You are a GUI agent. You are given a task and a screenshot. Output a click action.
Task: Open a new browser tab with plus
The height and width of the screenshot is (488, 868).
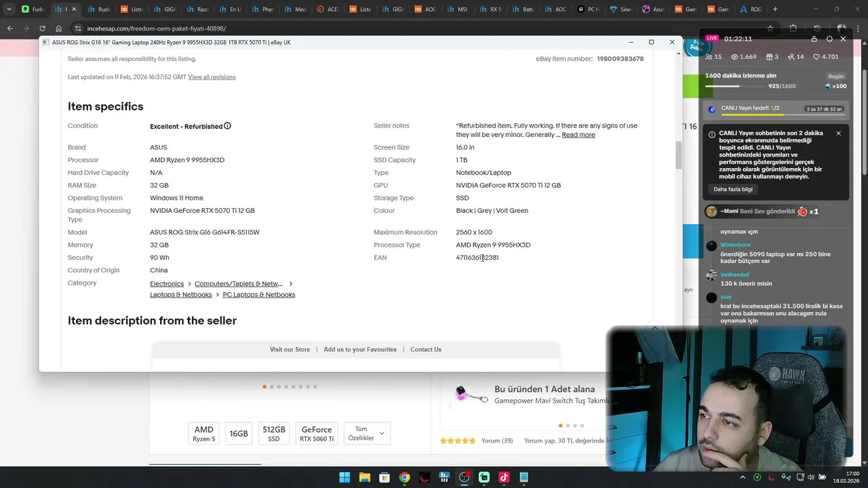775,9
